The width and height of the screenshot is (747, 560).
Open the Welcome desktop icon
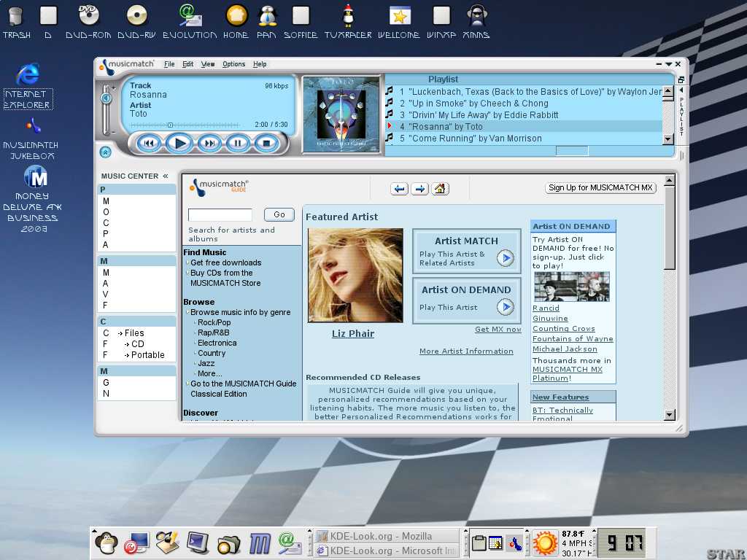(x=399, y=21)
